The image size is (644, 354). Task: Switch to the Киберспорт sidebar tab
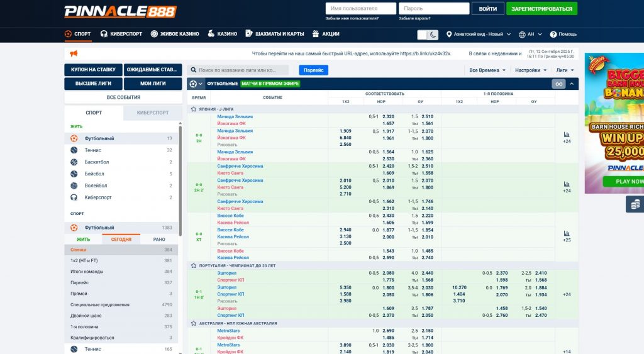click(x=152, y=113)
